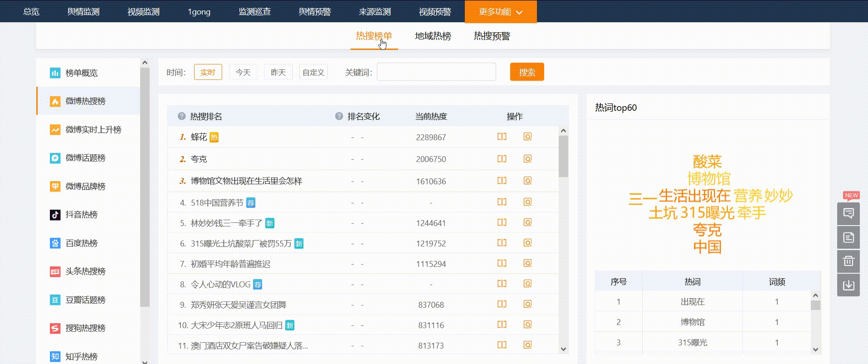Click hot search table scroll-down arrow

point(563,349)
